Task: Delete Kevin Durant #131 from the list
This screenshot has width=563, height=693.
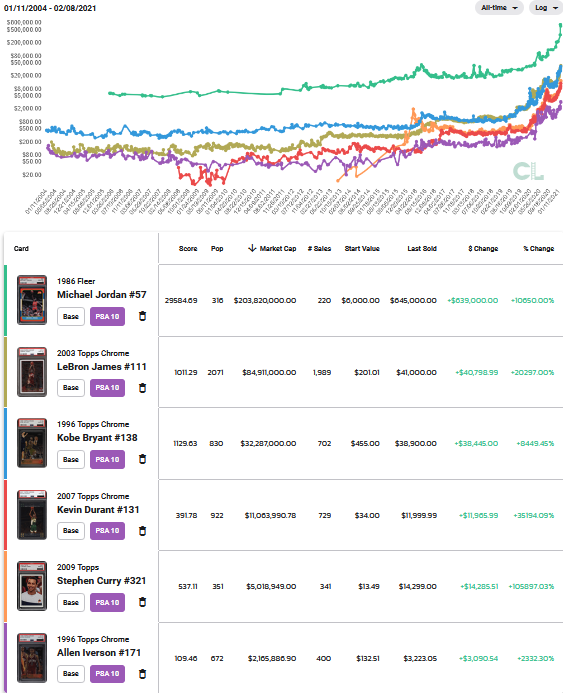Action: [142, 531]
